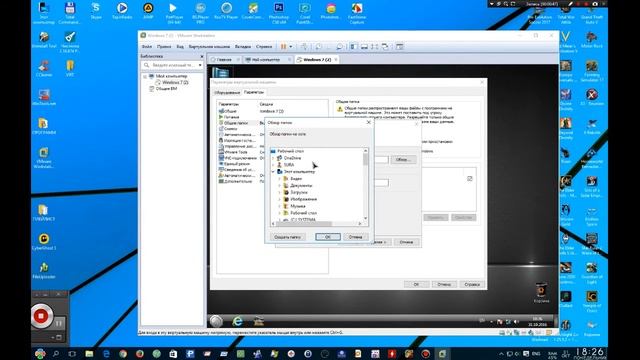Viewport: 640px width, 360px height.
Task: Click the snapshot manager toolbar icon
Action: pyautogui.click(x=339, y=47)
